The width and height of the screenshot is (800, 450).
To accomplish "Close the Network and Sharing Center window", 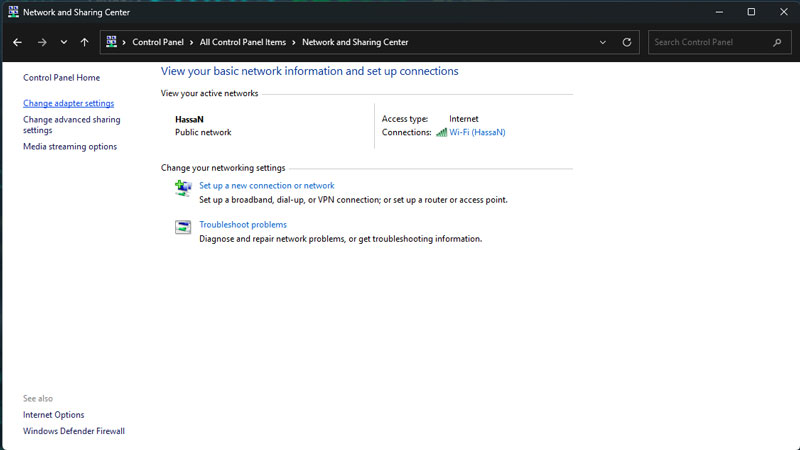I will pos(784,12).
